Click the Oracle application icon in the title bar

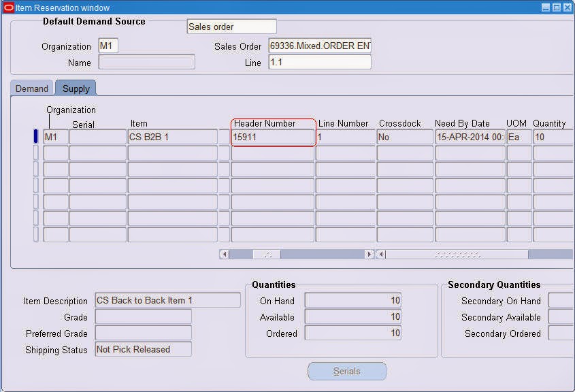(x=7, y=7)
